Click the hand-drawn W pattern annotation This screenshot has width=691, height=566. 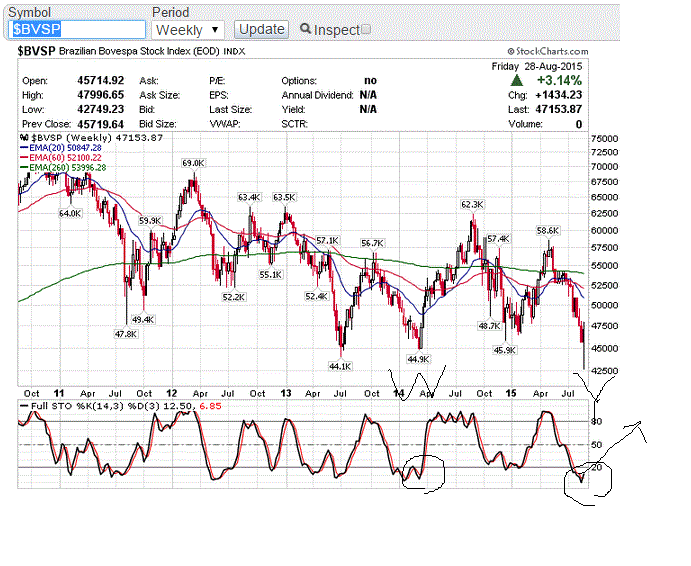pyautogui.click(x=418, y=381)
